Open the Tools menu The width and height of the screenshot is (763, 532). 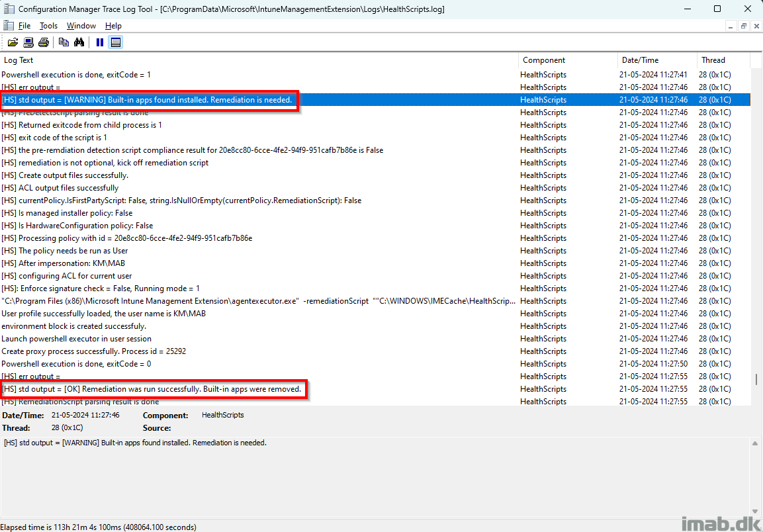click(48, 26)
